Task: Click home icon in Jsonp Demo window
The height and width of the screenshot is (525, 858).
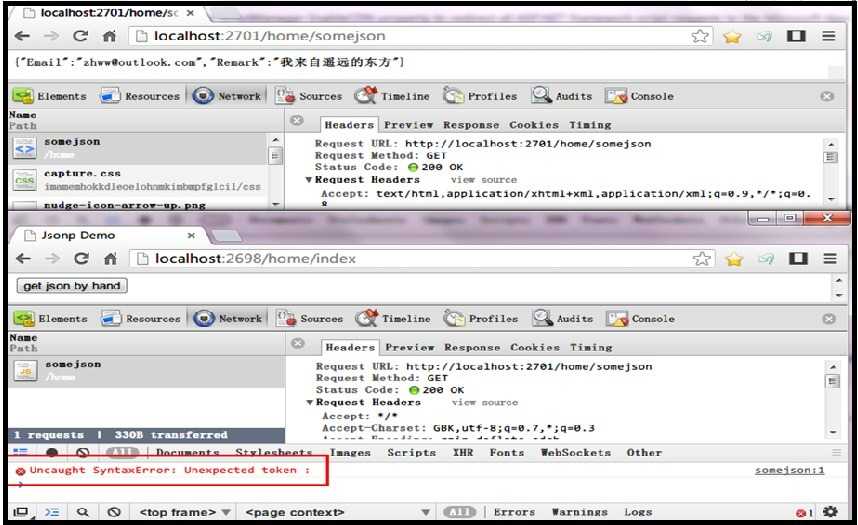Action: pyautogui.click(x=111, y=258)
